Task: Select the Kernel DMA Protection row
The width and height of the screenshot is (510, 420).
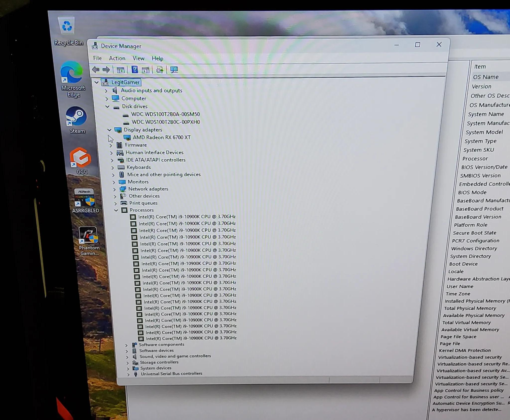Action: click(465, 350)
